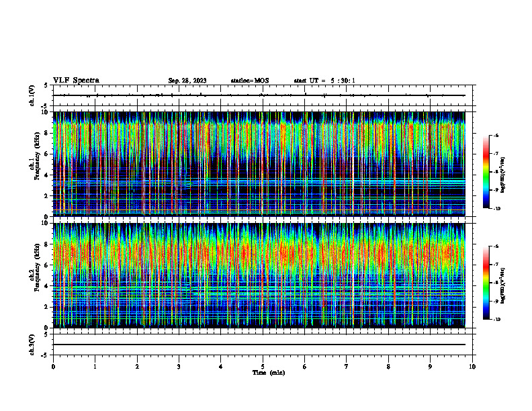Click the ch.1 spectrogram "4" kHz tick label

pyautogui.click(x=47, y=175)
